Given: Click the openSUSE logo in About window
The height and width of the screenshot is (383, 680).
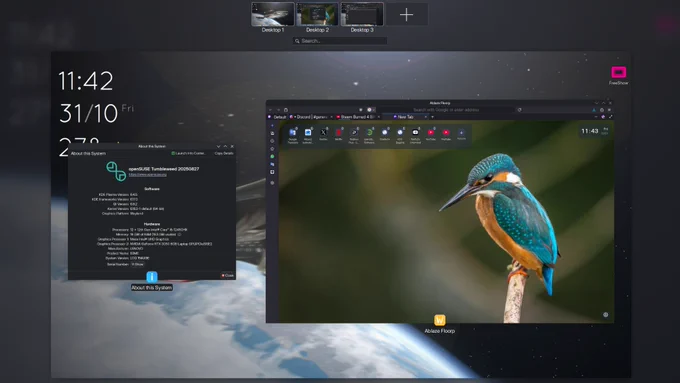Looking at the screenshot, I should (116, 171).
